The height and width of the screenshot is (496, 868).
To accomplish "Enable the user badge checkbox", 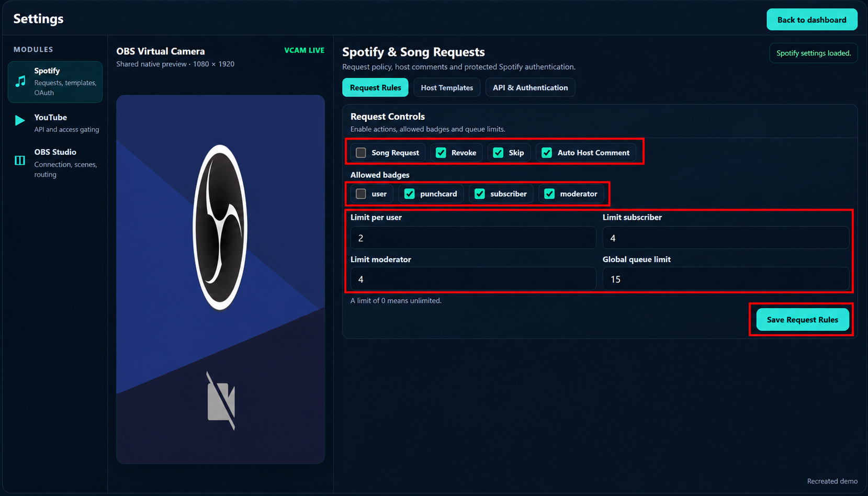I will point(361,194).
